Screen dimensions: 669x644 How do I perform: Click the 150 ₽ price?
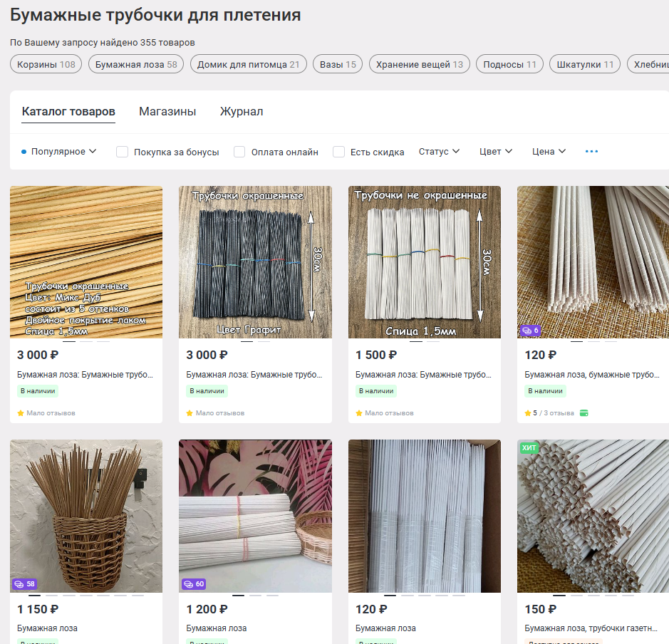(541, 609)
